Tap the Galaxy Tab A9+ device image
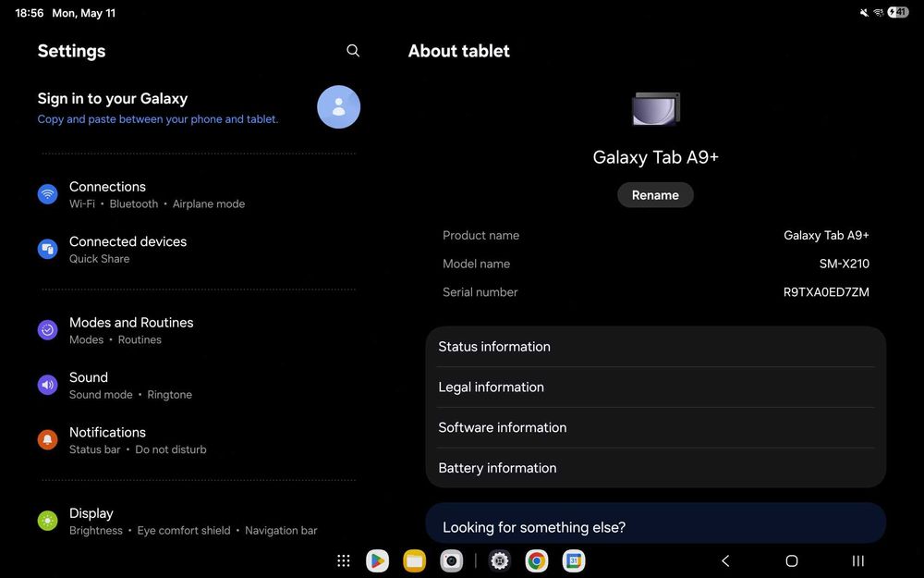This screenshot has width=924, height=578. click(x=655, y=108)
